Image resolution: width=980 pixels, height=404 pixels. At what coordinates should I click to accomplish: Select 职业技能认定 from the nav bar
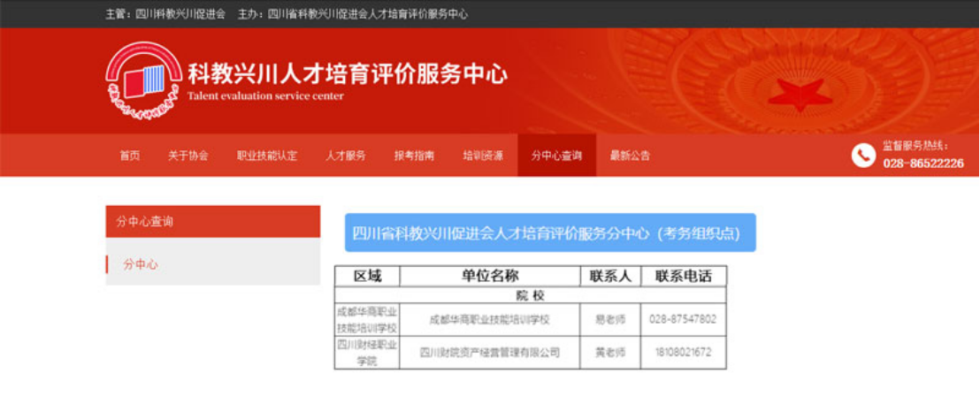(x=267, y=156)
